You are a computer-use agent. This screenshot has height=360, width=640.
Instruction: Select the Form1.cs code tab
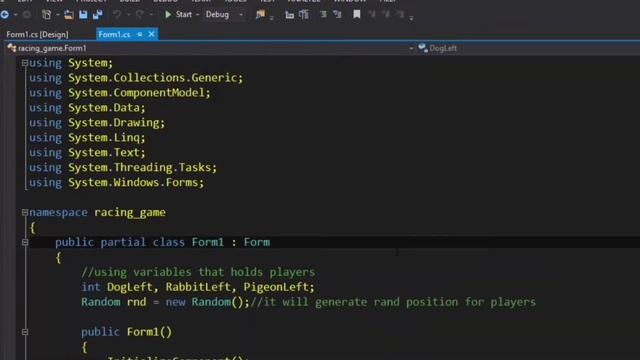(114, 35)
